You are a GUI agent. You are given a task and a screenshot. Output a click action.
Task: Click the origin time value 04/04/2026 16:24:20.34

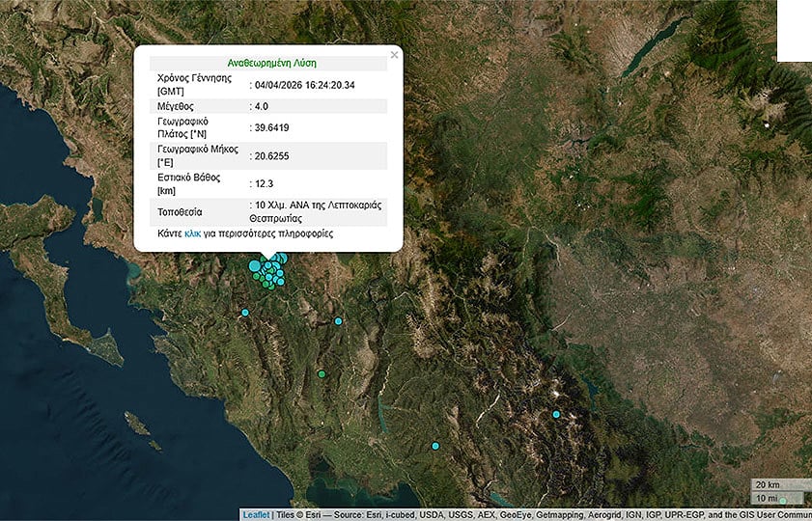304,84
